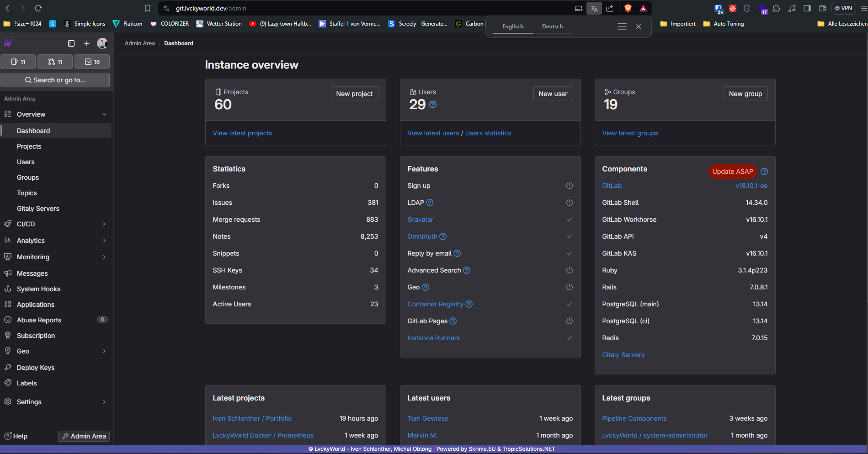
Task: Click the sidebar collapse toggle icon
Action: pyautogui.click(x=71, y=43)
